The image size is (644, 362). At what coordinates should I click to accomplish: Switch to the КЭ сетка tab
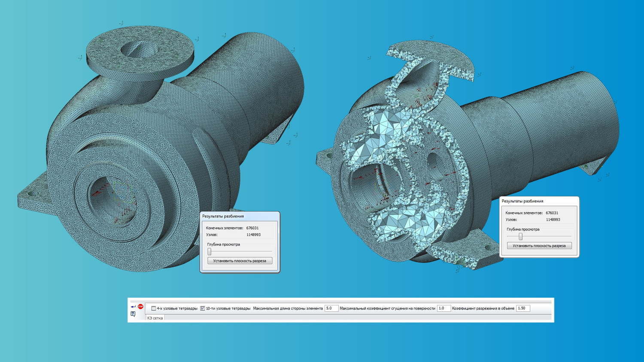coord(155,318)
